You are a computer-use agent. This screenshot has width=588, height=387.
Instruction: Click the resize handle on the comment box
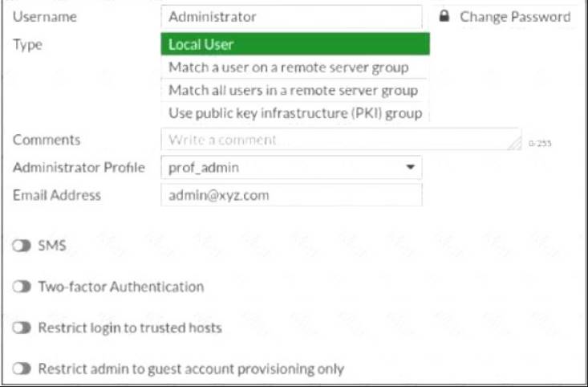pyautogui.click(x=514, y=144)
